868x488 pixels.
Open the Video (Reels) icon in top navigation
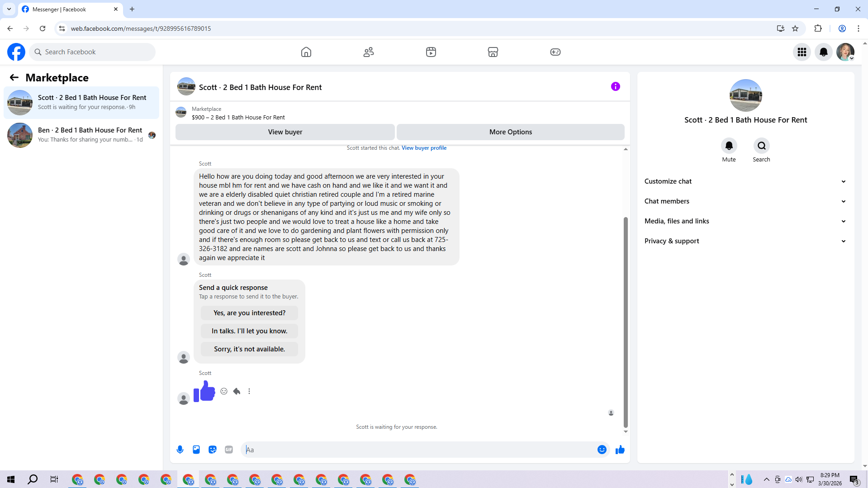point(431,52)
